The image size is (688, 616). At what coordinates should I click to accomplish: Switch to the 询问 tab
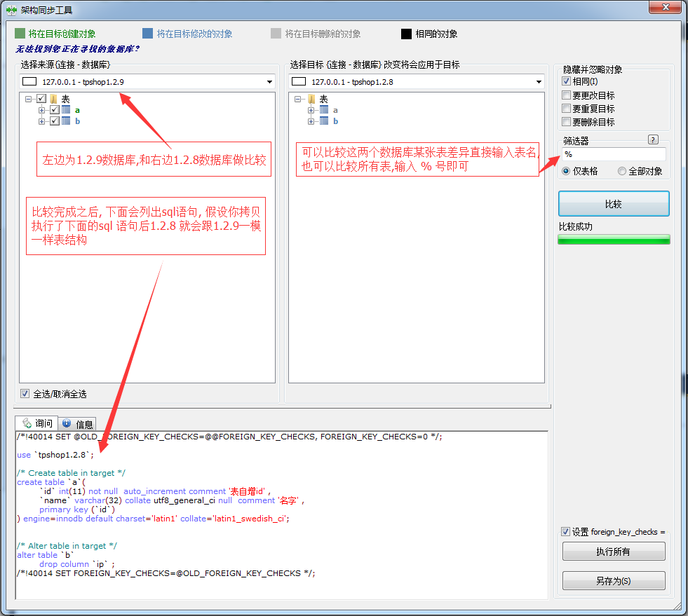pyautogui.click(x=37, y=423)
